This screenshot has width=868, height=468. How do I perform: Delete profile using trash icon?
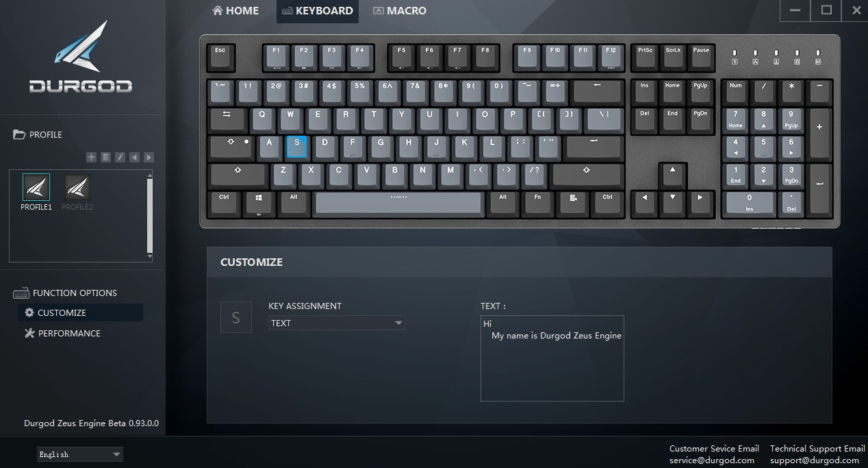(105, 158)
